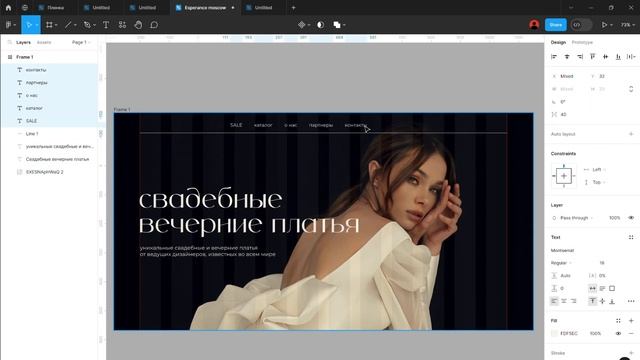This screenshot has width=640, height=360.
Task: Add a stroke
Action: 631,353
